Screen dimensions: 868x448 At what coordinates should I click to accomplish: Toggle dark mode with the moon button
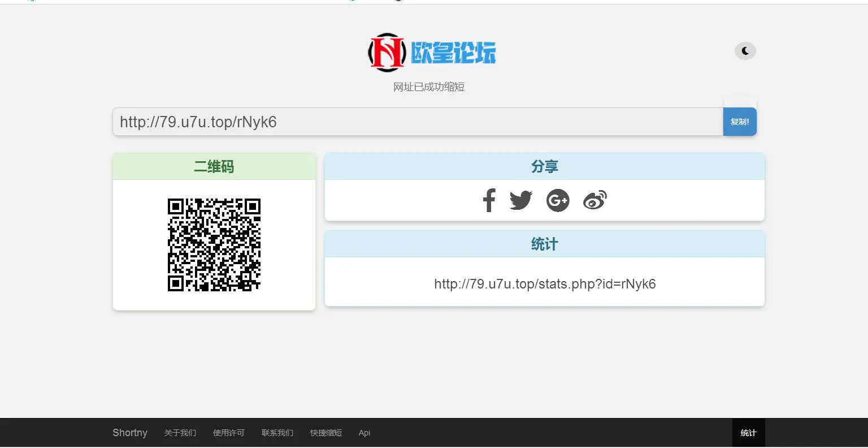pos(745,50)
